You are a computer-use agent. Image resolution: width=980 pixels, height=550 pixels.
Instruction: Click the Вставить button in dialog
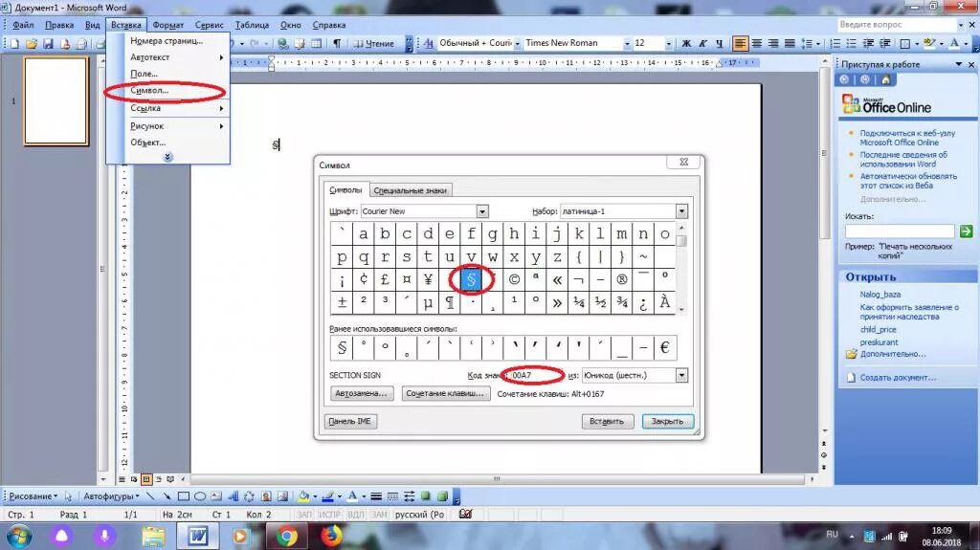point(607,421)
